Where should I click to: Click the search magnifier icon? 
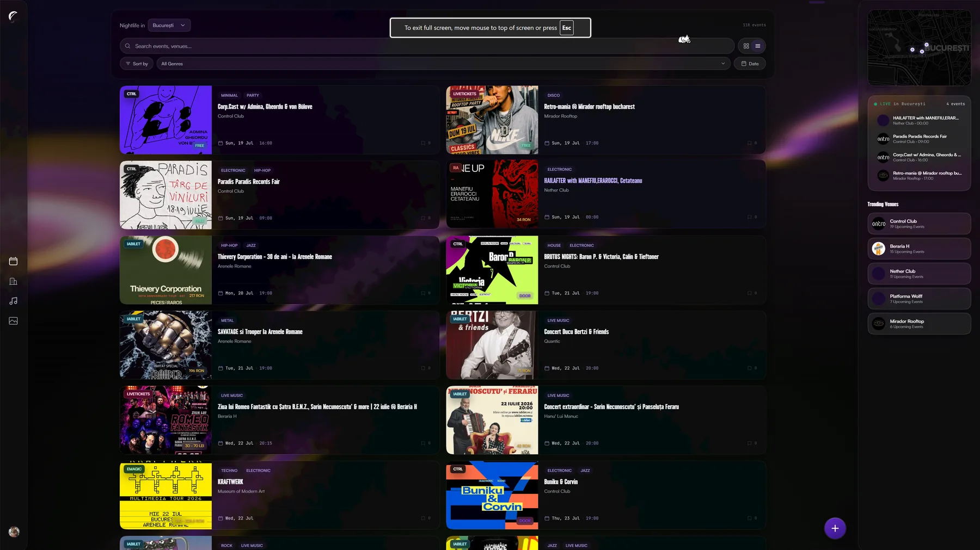point(127,46)
